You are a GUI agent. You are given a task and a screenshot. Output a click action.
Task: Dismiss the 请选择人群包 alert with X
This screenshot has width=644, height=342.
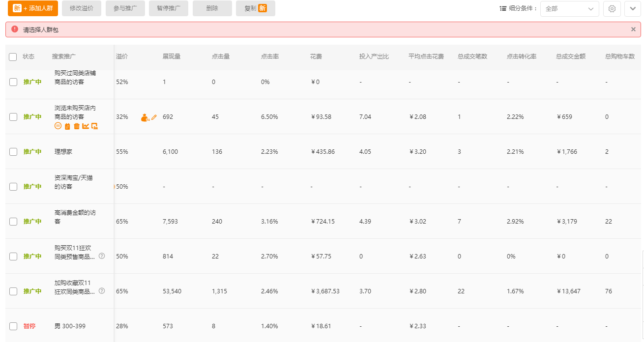(633, 29)
